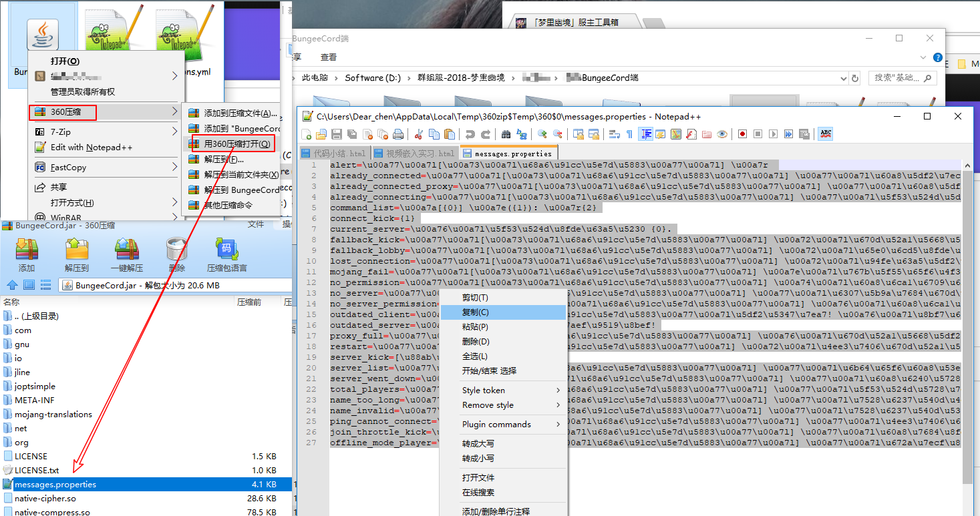Switch to the 视频嵌入实习.html tab

[416, 154]
